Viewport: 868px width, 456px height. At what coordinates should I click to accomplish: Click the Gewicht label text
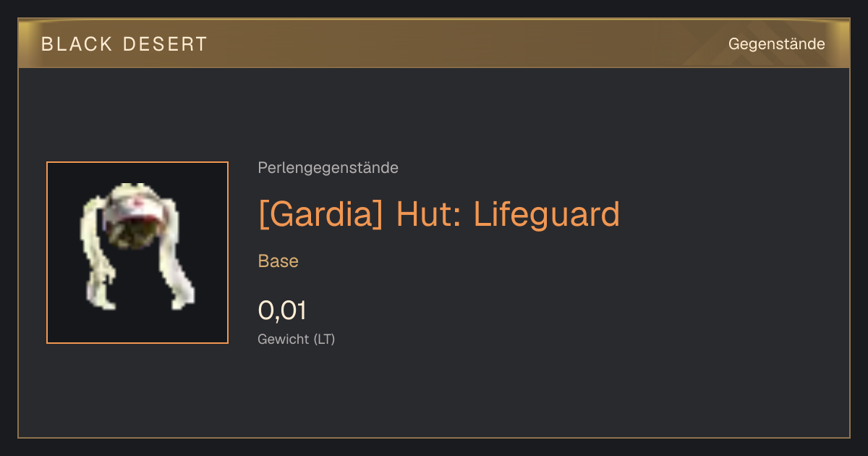click(x=284, y=339)
